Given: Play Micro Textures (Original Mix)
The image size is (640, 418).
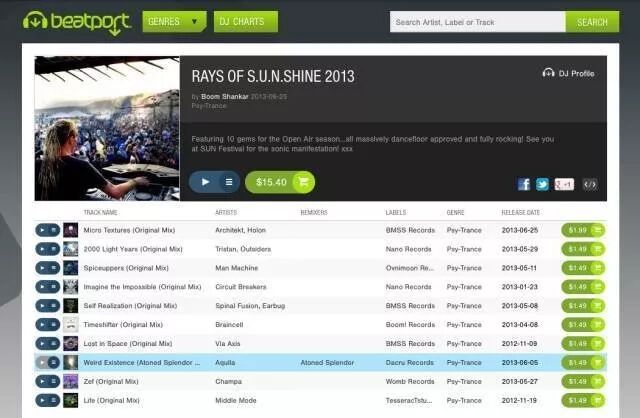Looking at the screenshot, I should coord(42,230).
